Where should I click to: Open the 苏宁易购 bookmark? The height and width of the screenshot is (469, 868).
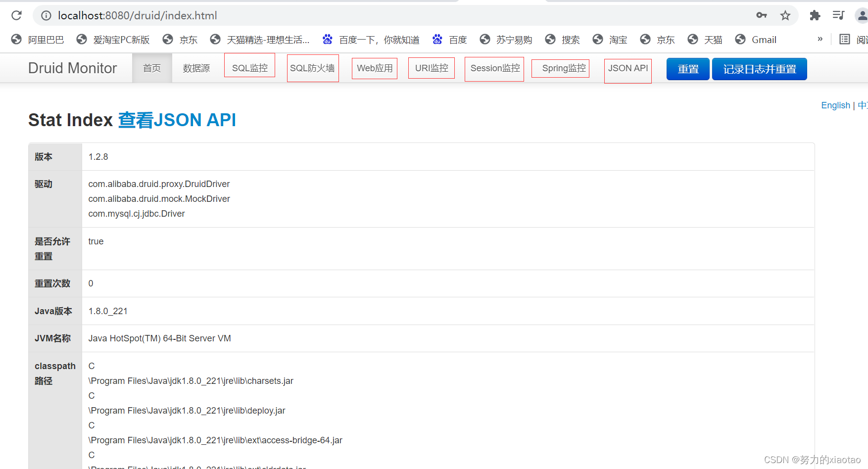[x=506, y=40]
